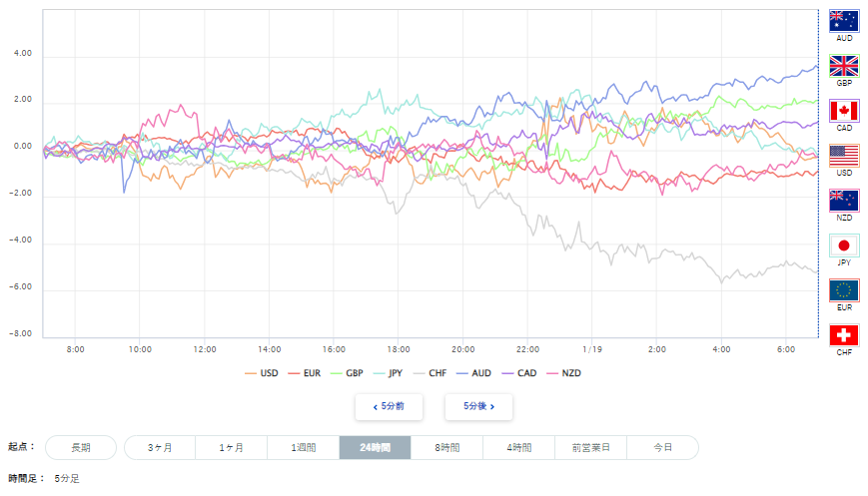868x496 pixels.
Task: Select the 1ヶ月 range tab
Action: point(232,447)
